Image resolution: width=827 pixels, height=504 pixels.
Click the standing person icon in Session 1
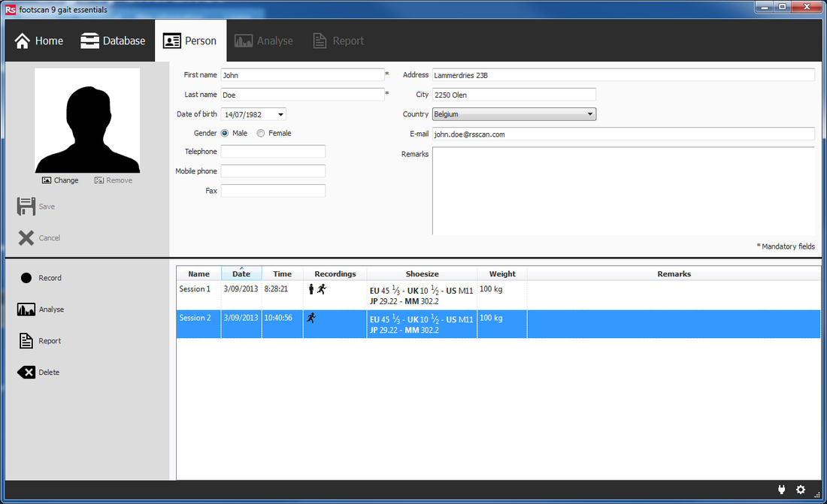click(311, 289)
